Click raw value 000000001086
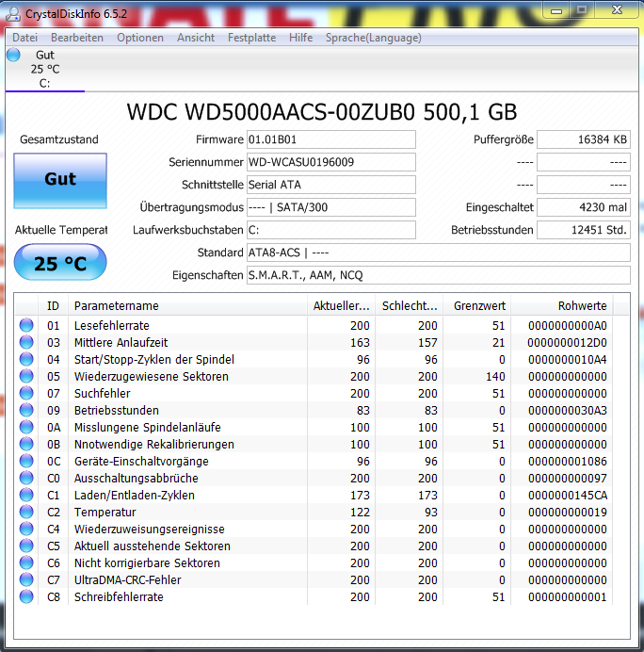Screen dimensions: 644x652 pyautogui.click(x=567, y=462)
